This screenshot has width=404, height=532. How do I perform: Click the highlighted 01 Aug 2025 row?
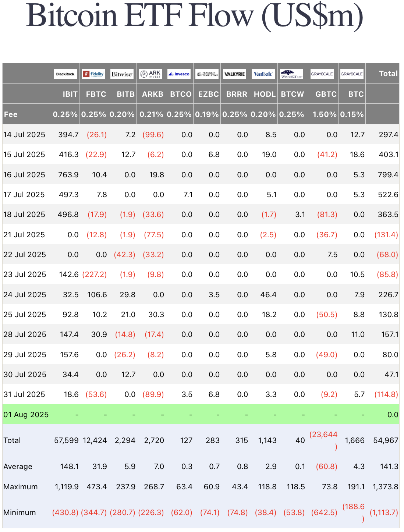point(201,414)
